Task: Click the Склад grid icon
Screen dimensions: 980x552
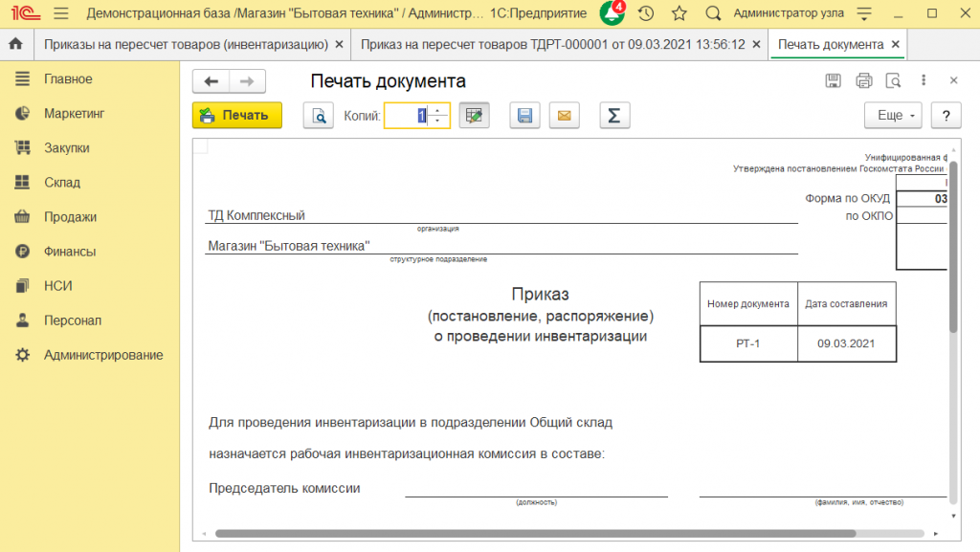Action: point(23,182)
